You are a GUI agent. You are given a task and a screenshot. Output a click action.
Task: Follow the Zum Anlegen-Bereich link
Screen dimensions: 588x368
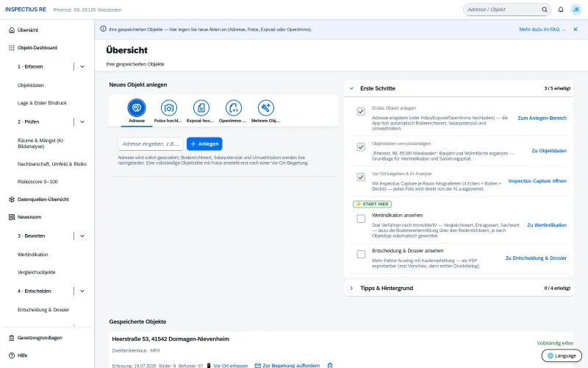point(542,118)
